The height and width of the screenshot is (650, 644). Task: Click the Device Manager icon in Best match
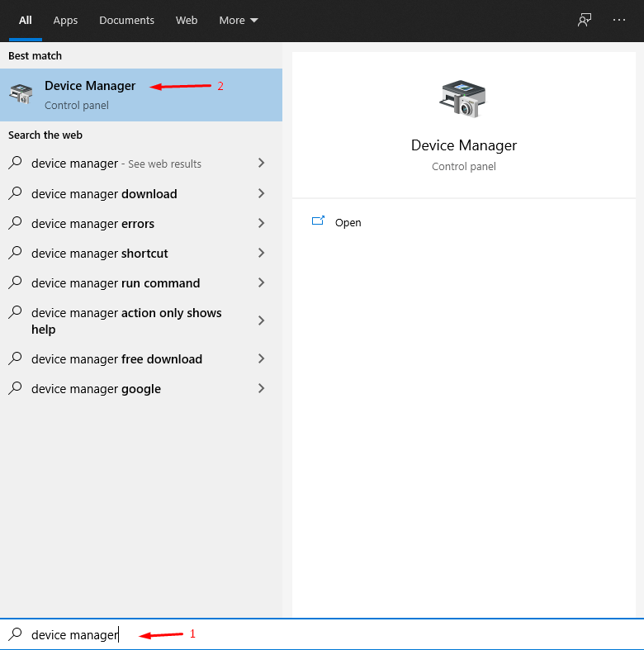(21, 94)
